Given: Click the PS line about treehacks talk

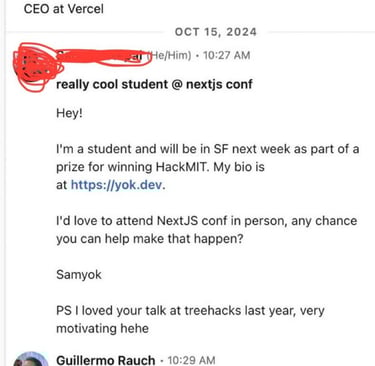Looking at the screenshot, I should [190, 319].
